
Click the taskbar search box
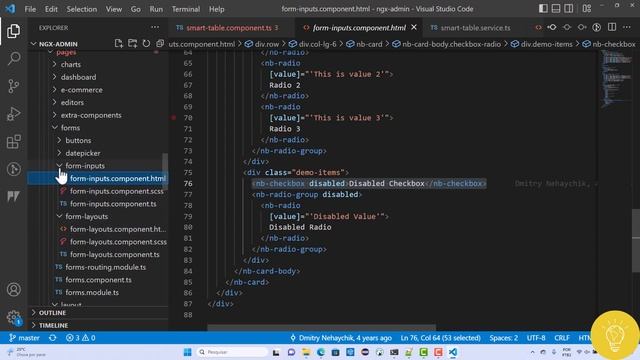[x=232, y=352]
